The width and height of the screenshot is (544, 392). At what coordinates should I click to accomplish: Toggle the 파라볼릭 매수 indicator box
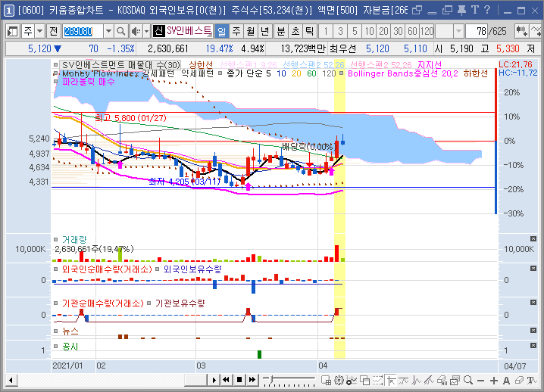tap(55, 82)
